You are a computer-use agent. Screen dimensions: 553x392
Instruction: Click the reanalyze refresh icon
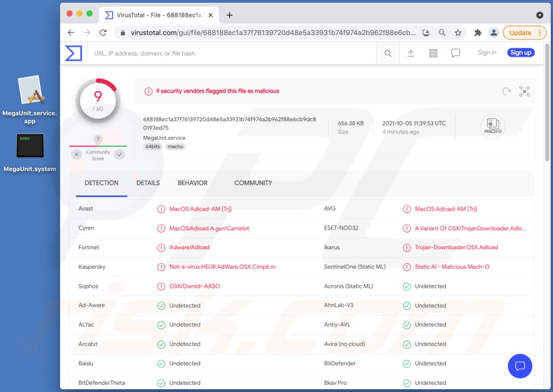coord(506,91)
